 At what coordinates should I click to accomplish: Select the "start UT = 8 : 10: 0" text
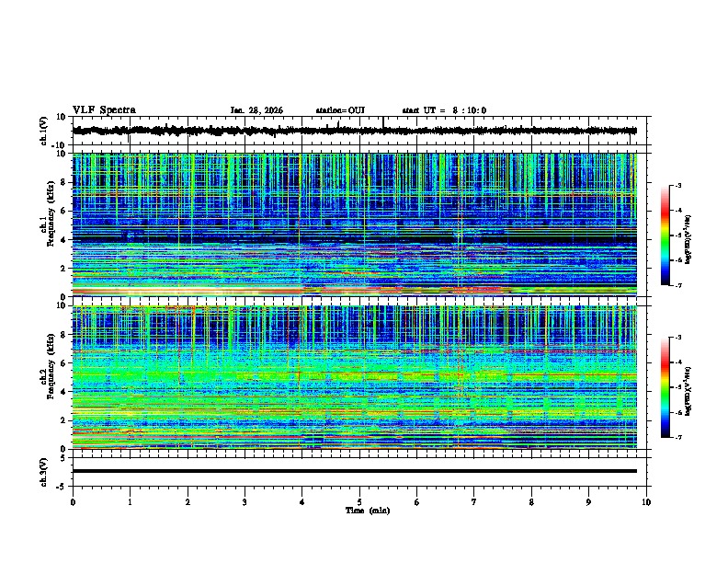(444, 110)
